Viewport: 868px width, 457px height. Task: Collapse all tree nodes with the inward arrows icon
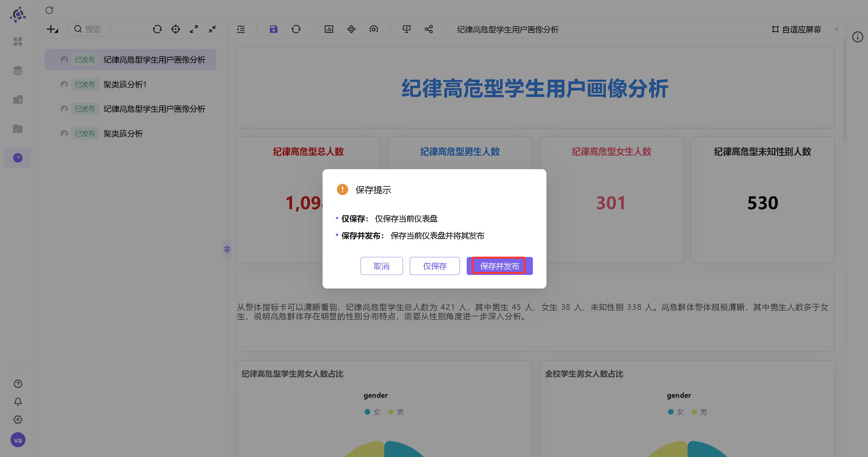click(212, 29)
